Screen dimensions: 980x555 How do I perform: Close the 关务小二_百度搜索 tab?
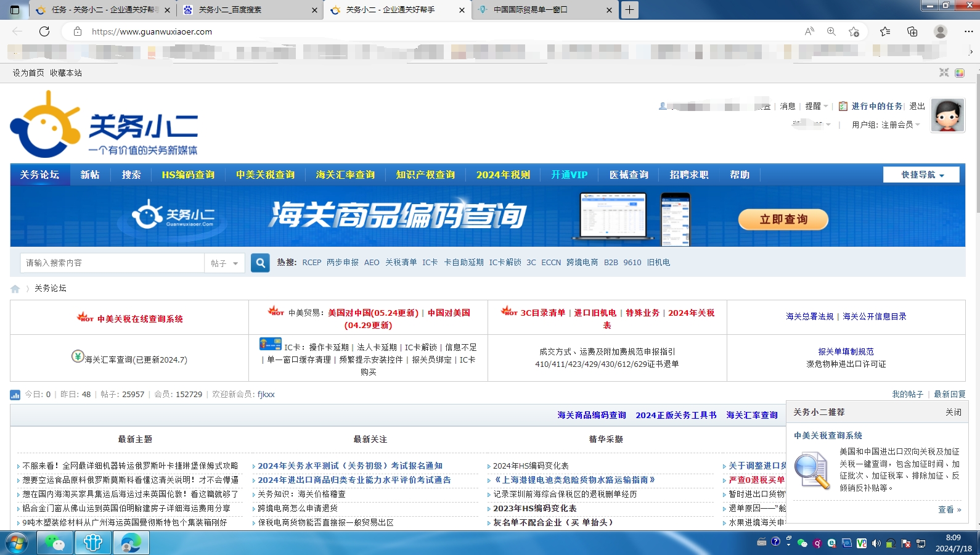[314, 10]
